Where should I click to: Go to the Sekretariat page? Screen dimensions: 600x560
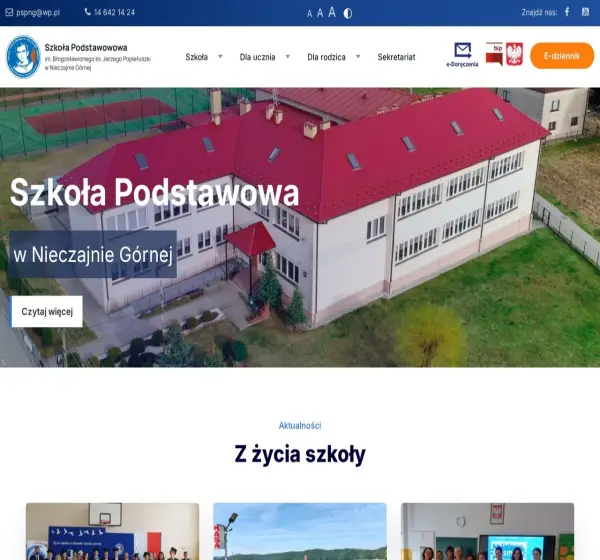point(396,57)
